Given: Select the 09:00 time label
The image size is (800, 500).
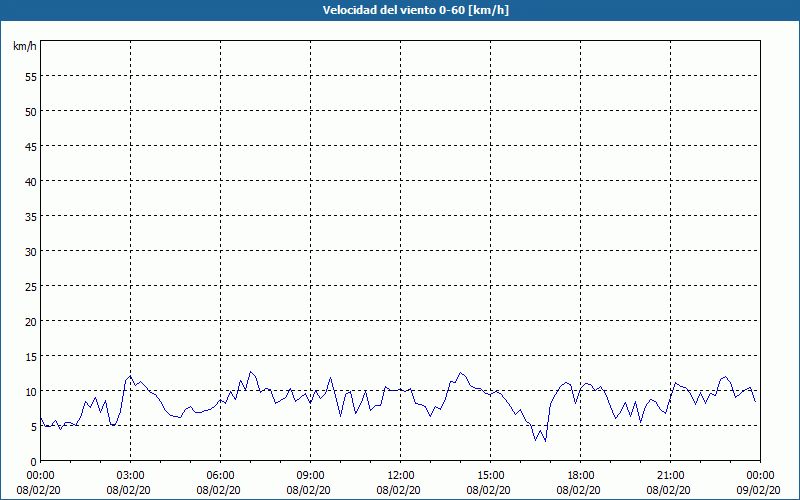Looking at the screenshot, I should [x=311, y=476].
